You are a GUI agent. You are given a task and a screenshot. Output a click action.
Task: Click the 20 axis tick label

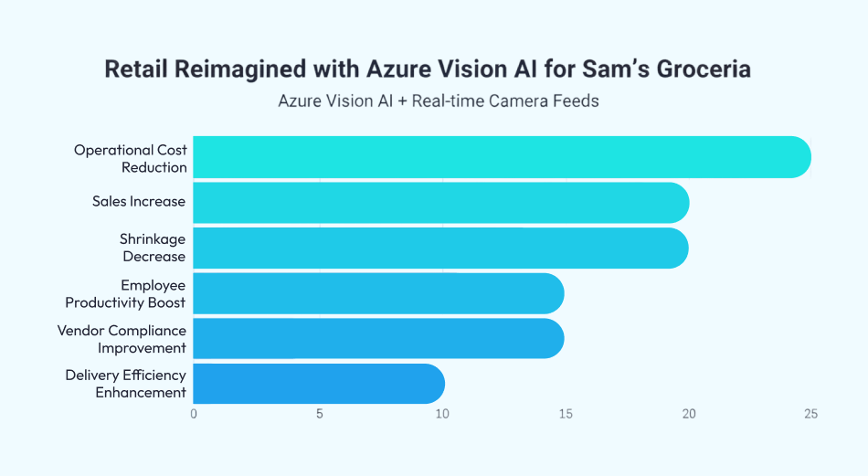click(x=689, y=414)
